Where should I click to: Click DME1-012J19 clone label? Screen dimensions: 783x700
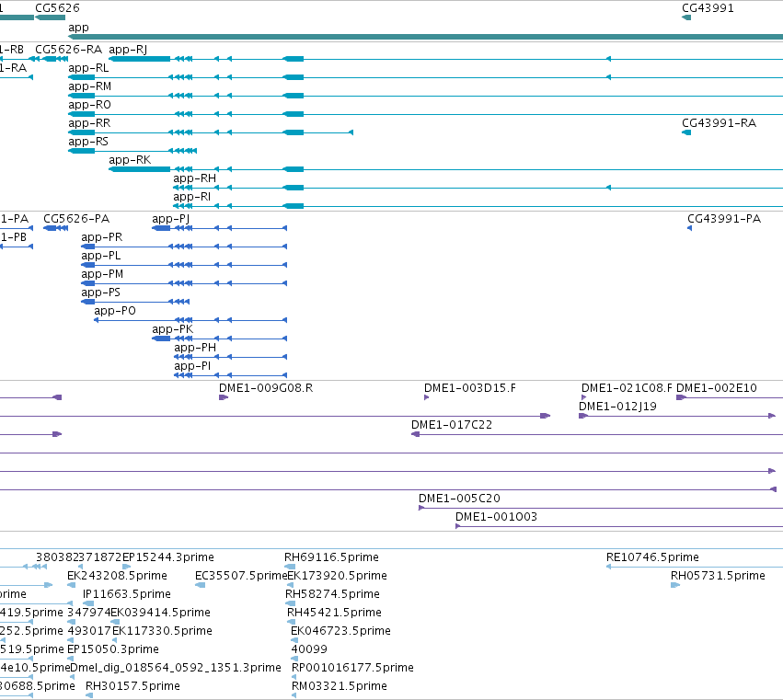[617, 407]
